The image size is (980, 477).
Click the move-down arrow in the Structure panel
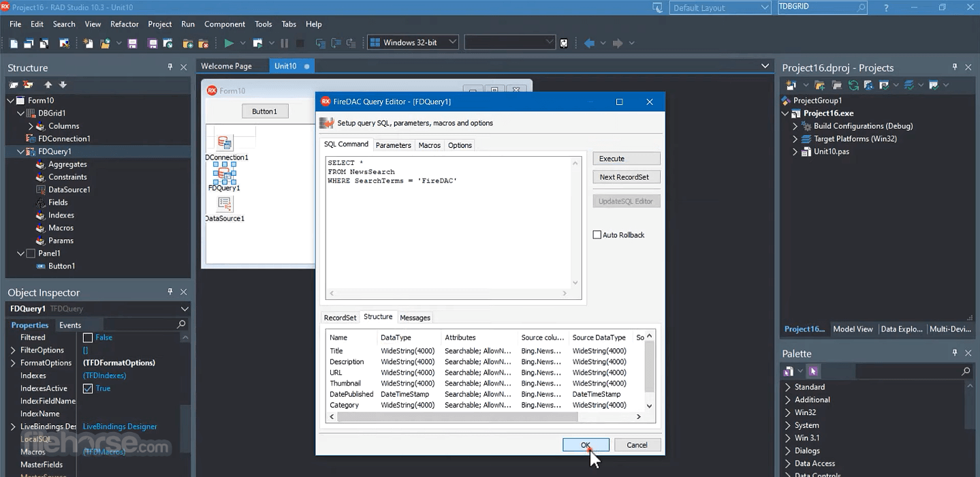tap(63, 85)
